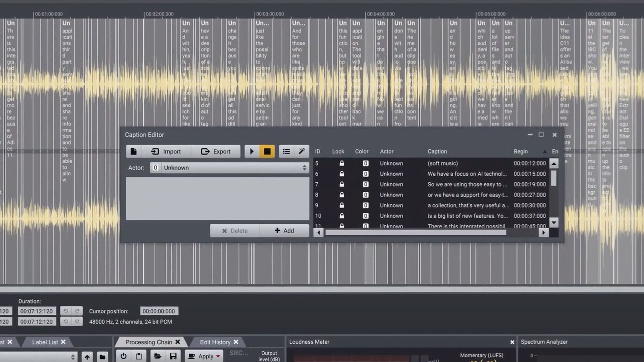Toggle the lock on caption row 10

click(x=341, y=216)
